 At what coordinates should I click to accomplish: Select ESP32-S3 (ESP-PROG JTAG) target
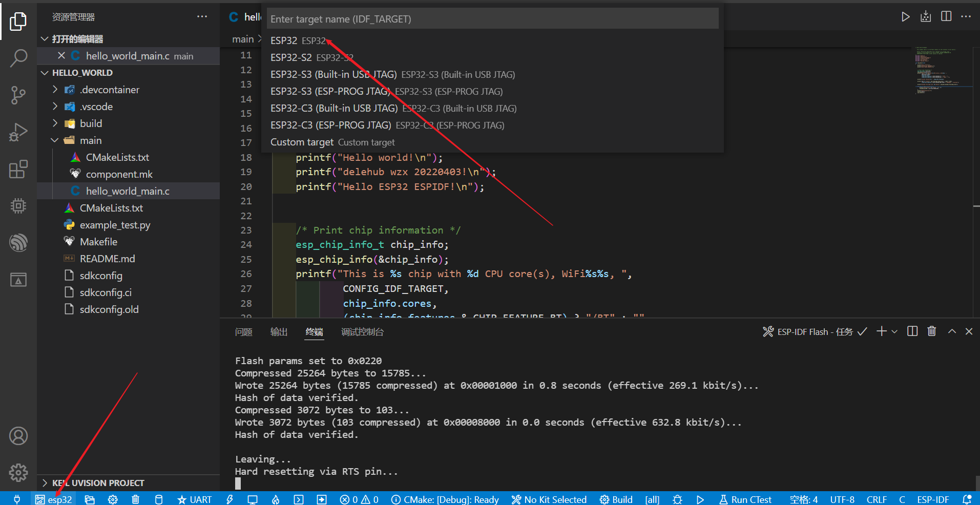(x=492, y=91)
